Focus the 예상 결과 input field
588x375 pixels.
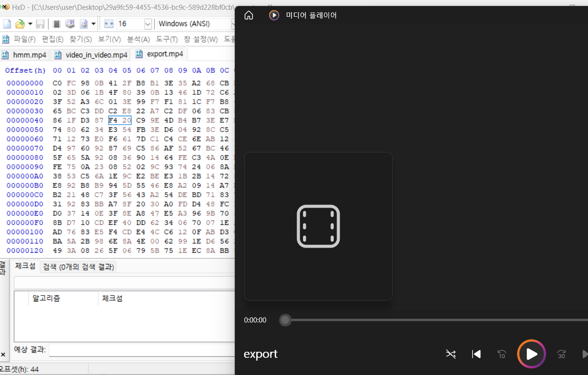tap(142, 350)
